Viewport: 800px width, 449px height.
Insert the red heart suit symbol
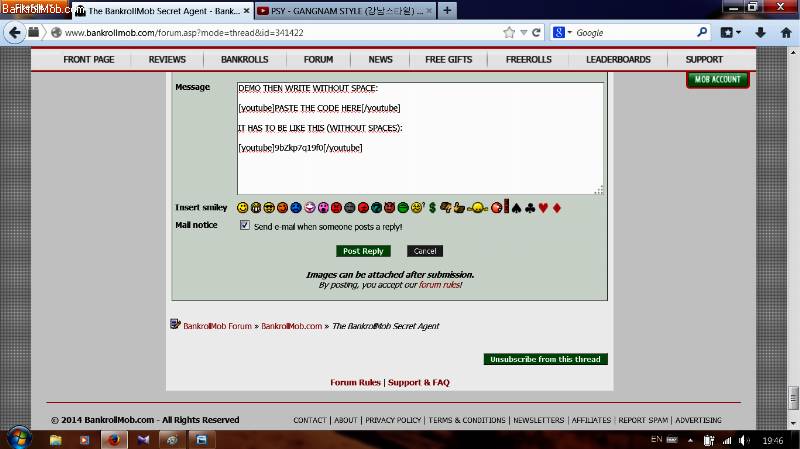pyautogui.click(x=543, y=208)
